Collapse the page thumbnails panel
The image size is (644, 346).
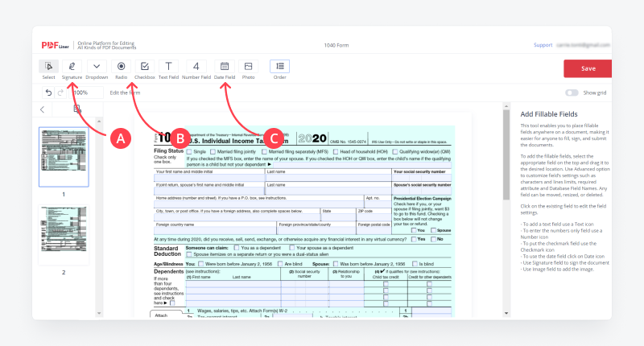click(x=43, y=109)
